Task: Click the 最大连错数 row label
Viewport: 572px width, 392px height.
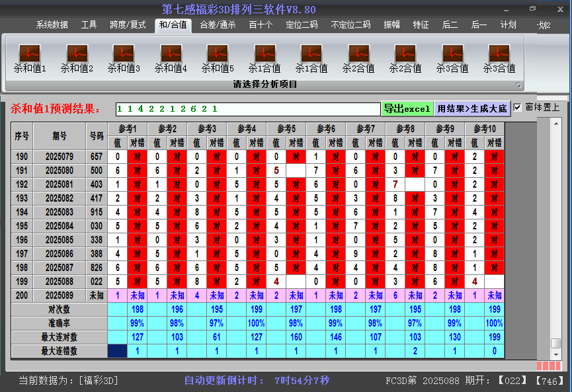Action: (59, 351)
